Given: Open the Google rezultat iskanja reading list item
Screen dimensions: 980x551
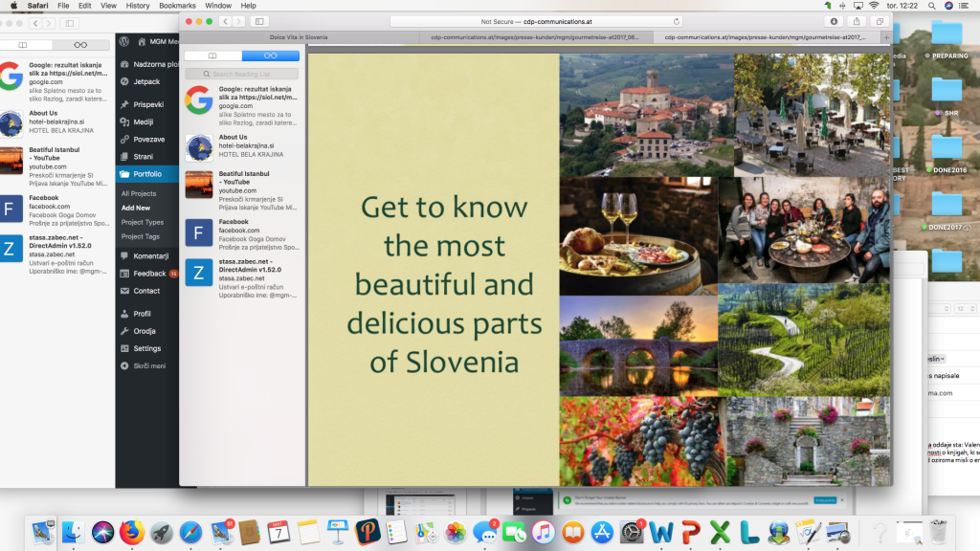Looking at the screenshot, I should click(242, 105).
